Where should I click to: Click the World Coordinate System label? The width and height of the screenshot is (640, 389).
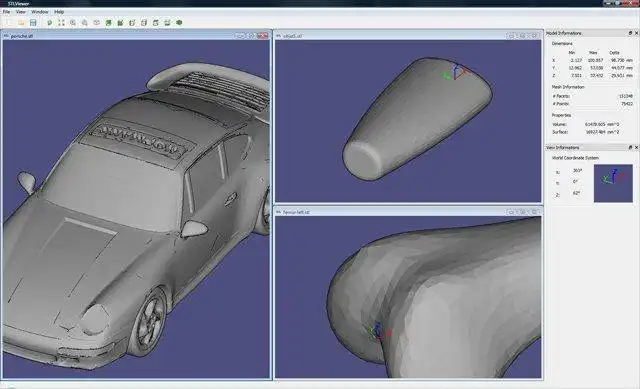coord(575,158)
